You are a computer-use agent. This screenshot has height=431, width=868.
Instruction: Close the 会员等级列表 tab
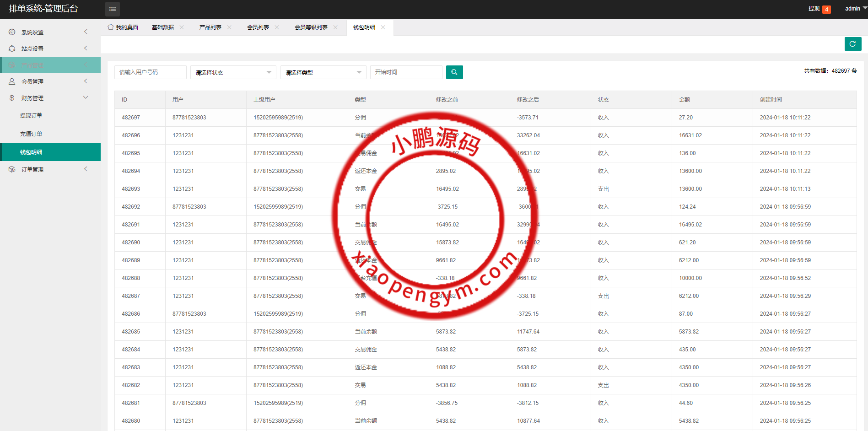coord(335,27)
